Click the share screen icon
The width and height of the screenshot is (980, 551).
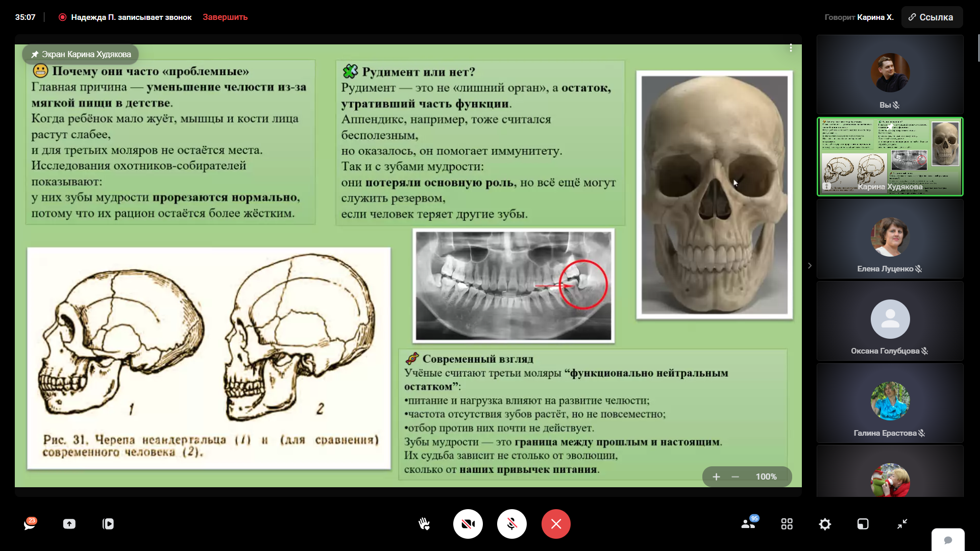pos(69,524)
